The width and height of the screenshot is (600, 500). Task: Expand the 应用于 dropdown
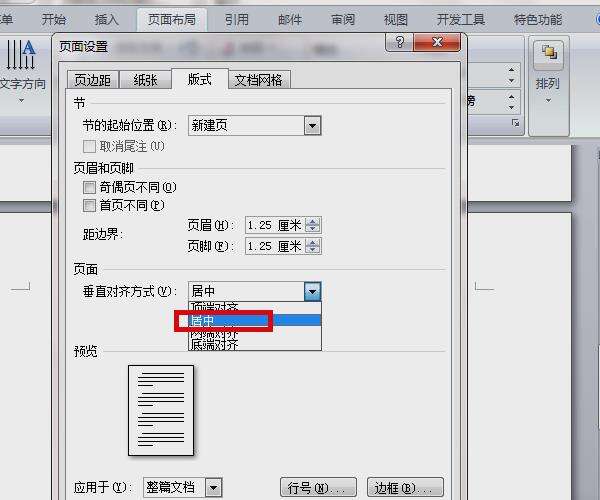[x=214, y=488]
